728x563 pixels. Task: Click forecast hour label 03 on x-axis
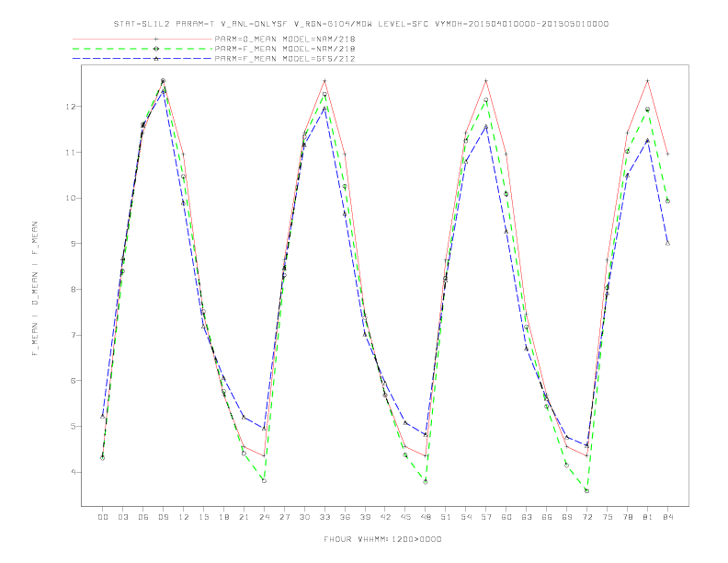(x=122, y=517)
